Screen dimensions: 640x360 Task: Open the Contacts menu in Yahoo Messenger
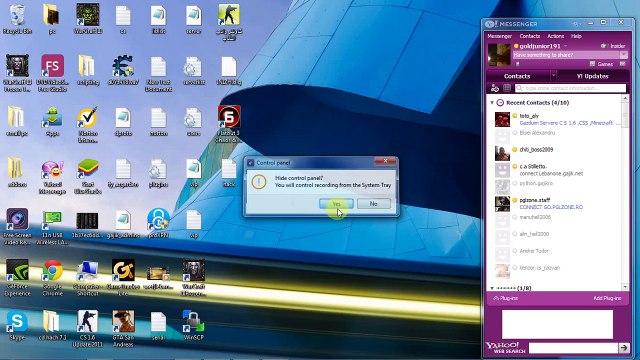click(529, 36)
